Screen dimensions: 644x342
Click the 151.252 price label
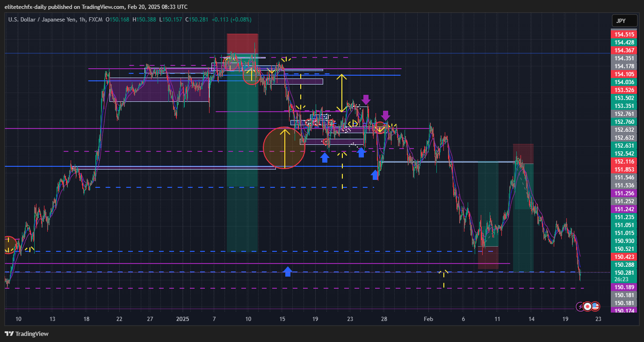624,201
